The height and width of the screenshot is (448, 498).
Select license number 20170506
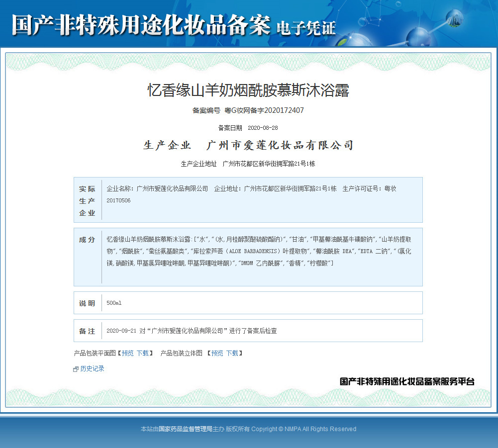[118, 201]
